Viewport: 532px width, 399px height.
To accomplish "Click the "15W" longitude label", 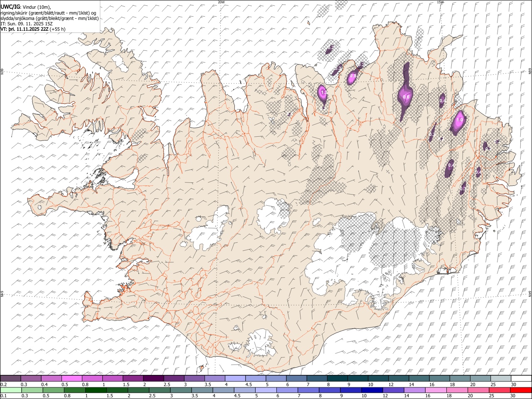I will [x=440, y=2].
